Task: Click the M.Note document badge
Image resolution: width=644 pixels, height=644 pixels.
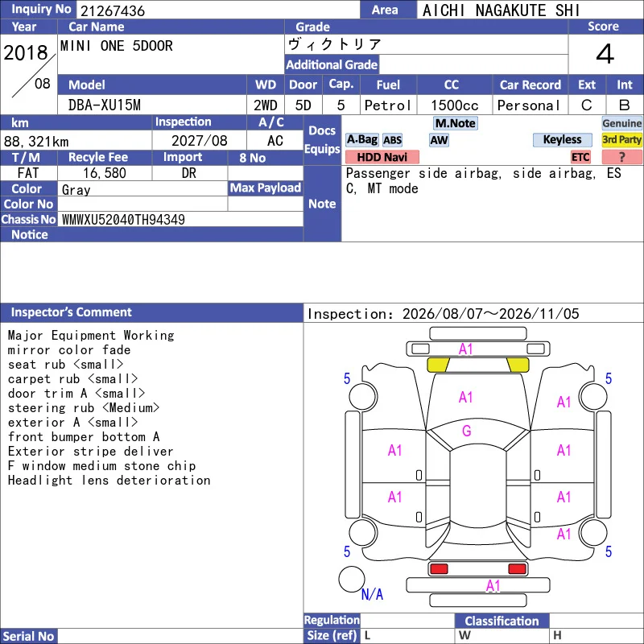Action: coord(456,123)
